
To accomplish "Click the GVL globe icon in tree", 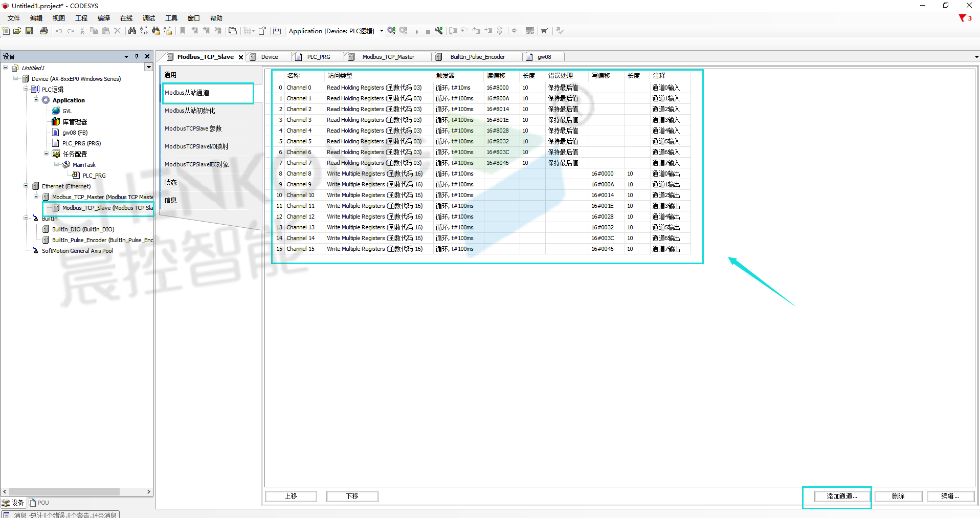I will coord(56,111).
